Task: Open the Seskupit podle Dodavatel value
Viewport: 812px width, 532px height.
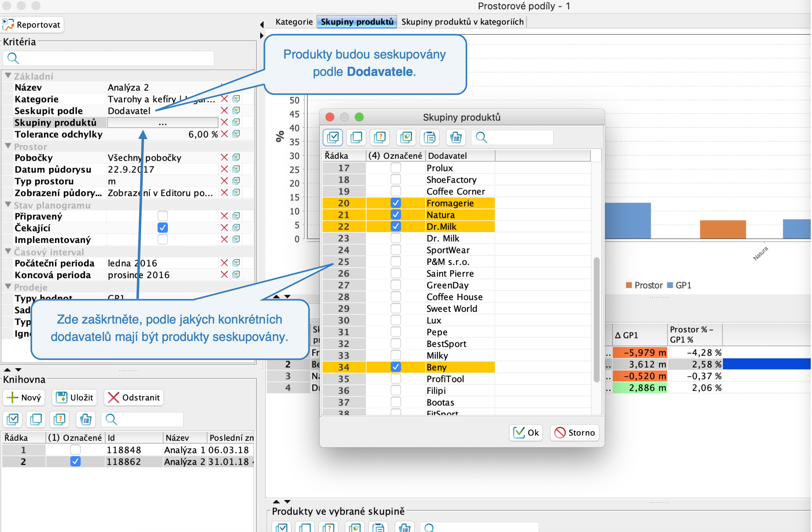Action: click(x=129, y=111)
